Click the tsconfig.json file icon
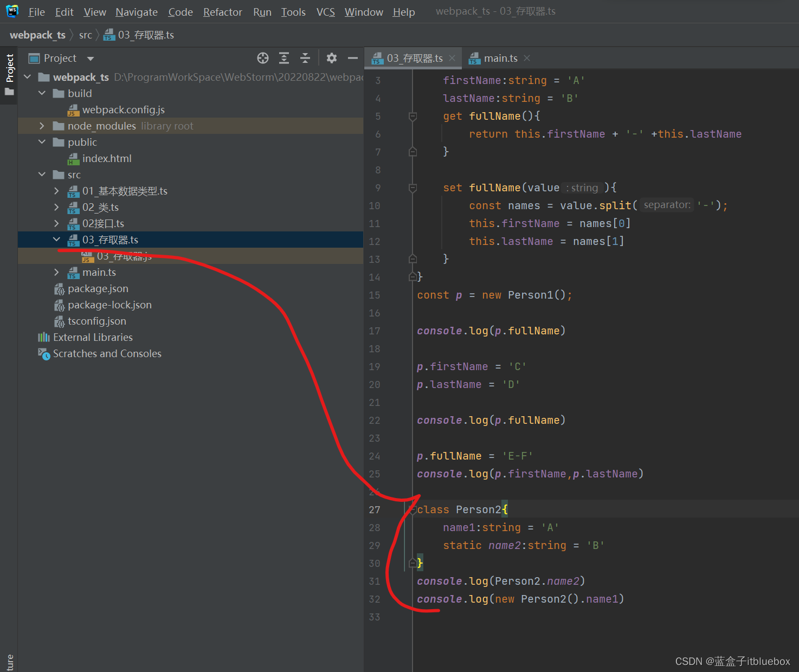This screenshot has height=672, width=799. coord(59,321)
